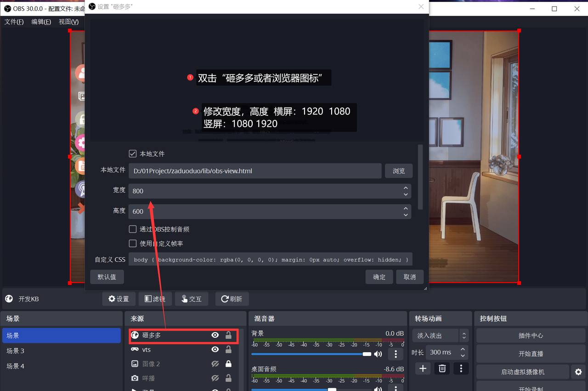Click the OBS logo in title bar
Screen dimensions: 588x391
(x=7, y=9)
